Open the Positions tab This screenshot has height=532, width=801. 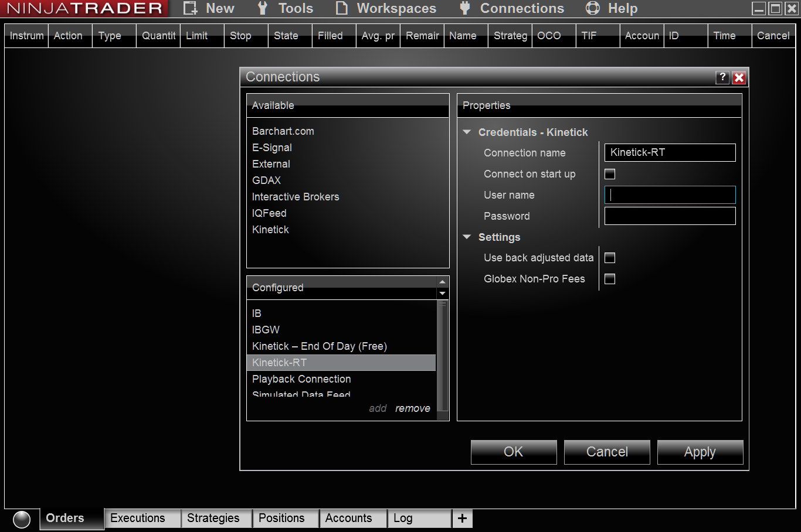281,518
